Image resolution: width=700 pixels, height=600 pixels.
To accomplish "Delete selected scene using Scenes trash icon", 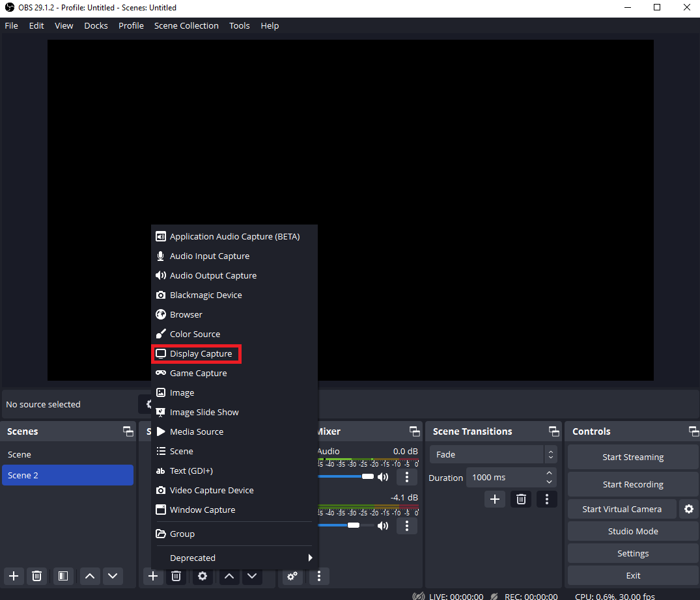I will tap(37, 576).
